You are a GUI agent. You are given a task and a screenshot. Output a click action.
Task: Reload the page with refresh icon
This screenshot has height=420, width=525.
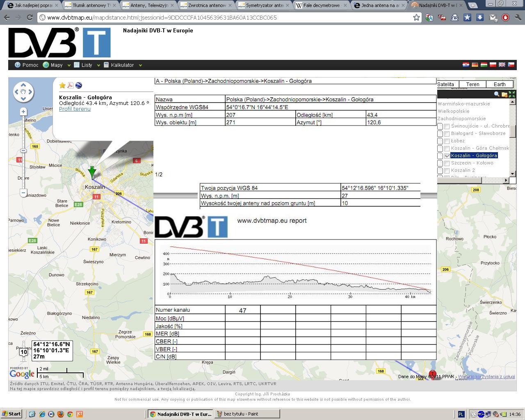[30, 18]
